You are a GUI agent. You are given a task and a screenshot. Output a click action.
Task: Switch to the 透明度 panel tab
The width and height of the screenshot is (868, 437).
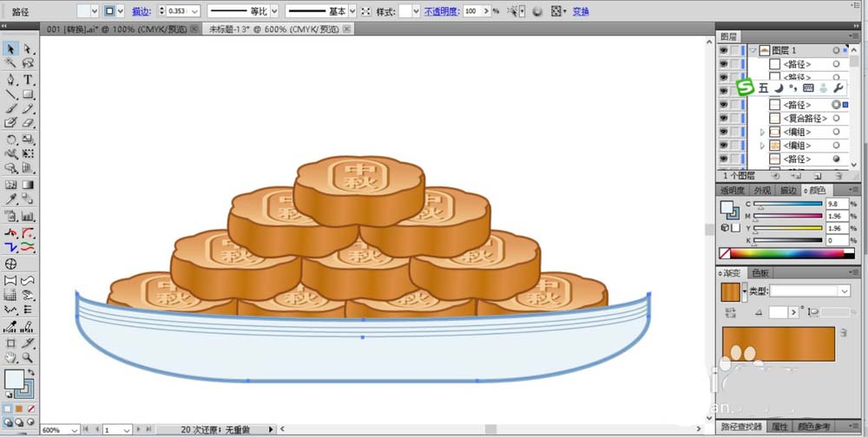coord(733,190)
